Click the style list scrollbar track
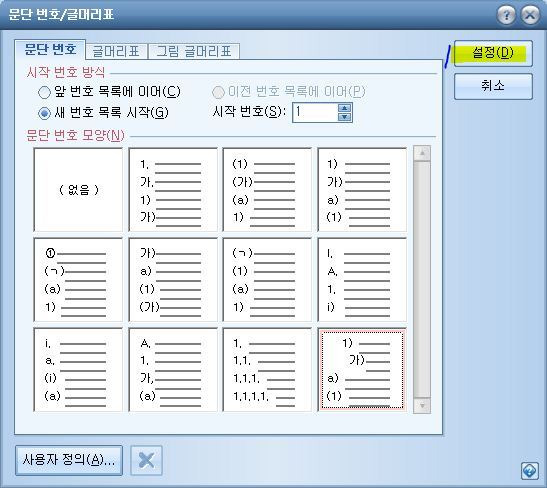 click(x=422, y=279)
